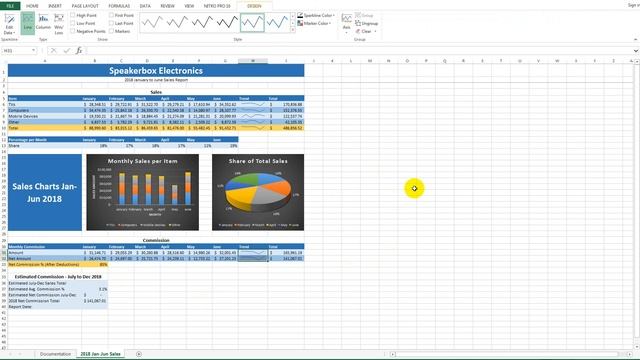The width and height of the screenshot is (640, 360).
Task: Switch to DESIGN ribbon tab
Action: click(x=254, y=6)
